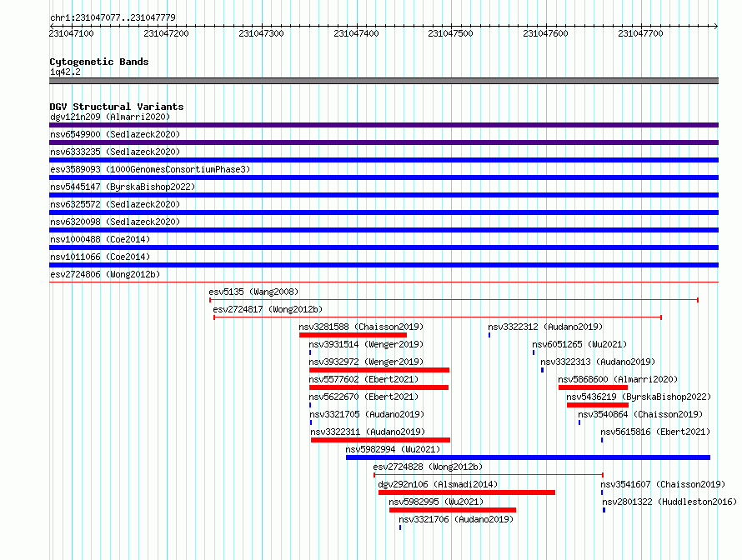Image resolution: width=742 pixels, height=560 pixels.
Task: Click ruler position 231047400
Action: 356,33
